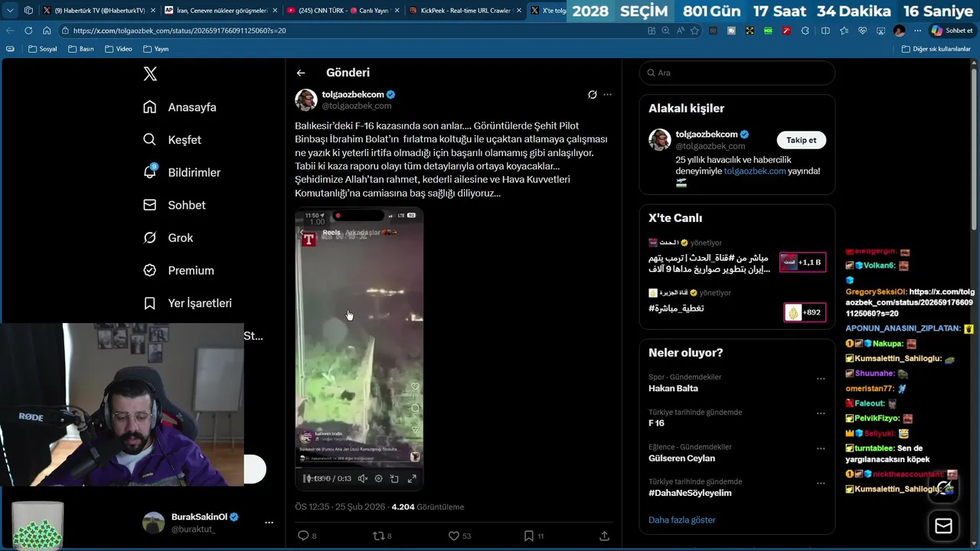Switch to Habertürk TV browser tab
Screen dimensions: 980x551
tap(100, 11)
